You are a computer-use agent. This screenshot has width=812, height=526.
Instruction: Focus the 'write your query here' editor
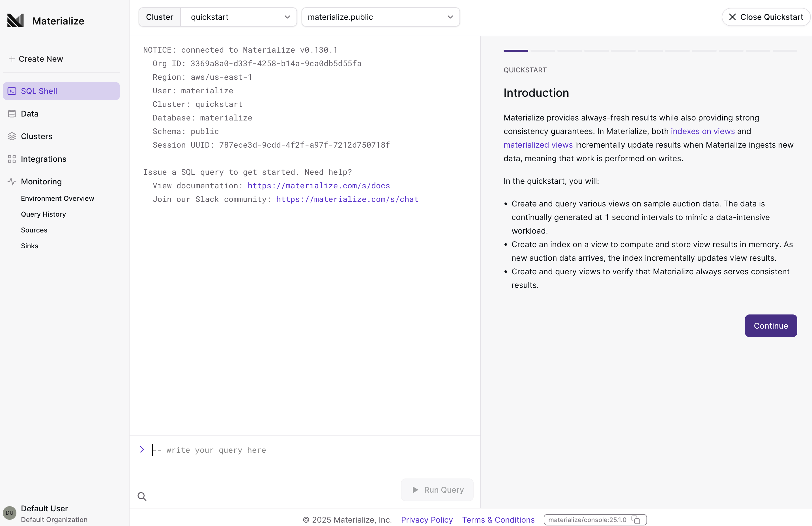point(312,450)
